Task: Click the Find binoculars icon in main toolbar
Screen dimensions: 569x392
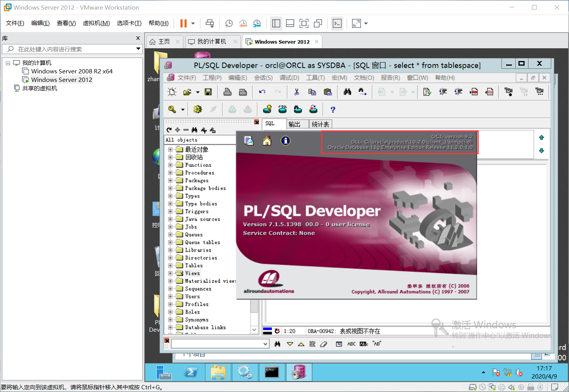Action: 347,92
